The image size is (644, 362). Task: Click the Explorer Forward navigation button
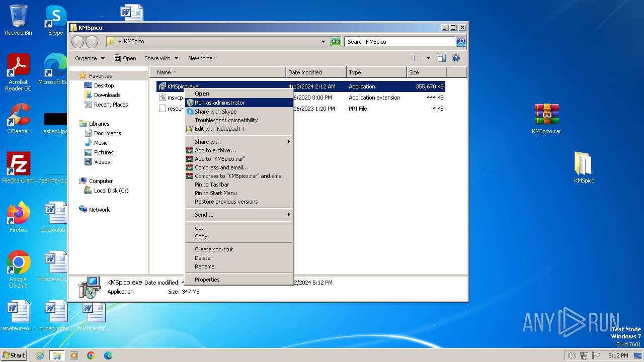pos(92,42)
